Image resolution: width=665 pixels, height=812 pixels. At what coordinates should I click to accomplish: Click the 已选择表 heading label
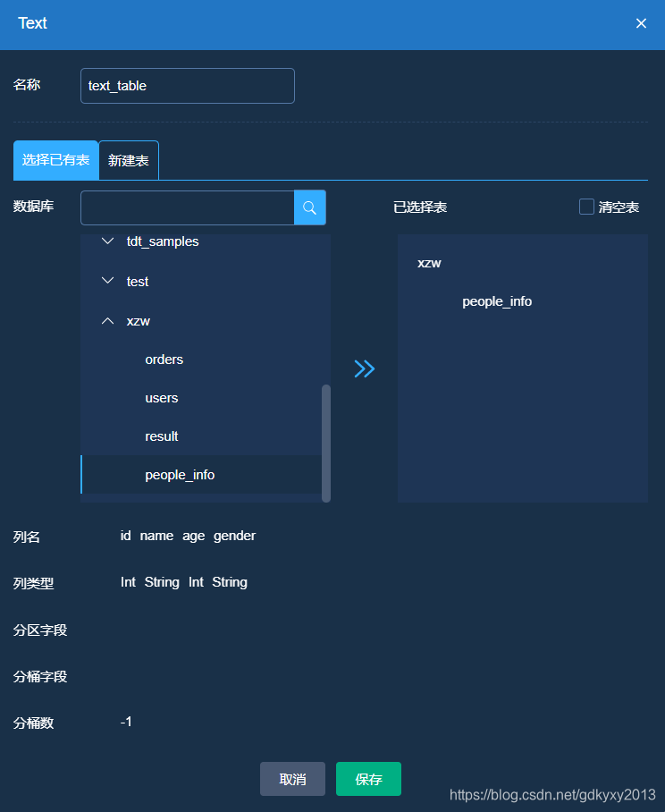(420, 207)
